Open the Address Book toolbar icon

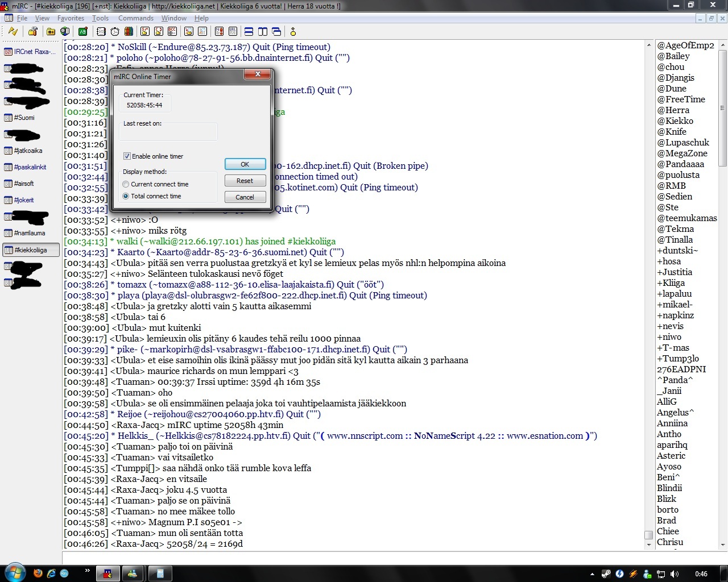[101, 32]
